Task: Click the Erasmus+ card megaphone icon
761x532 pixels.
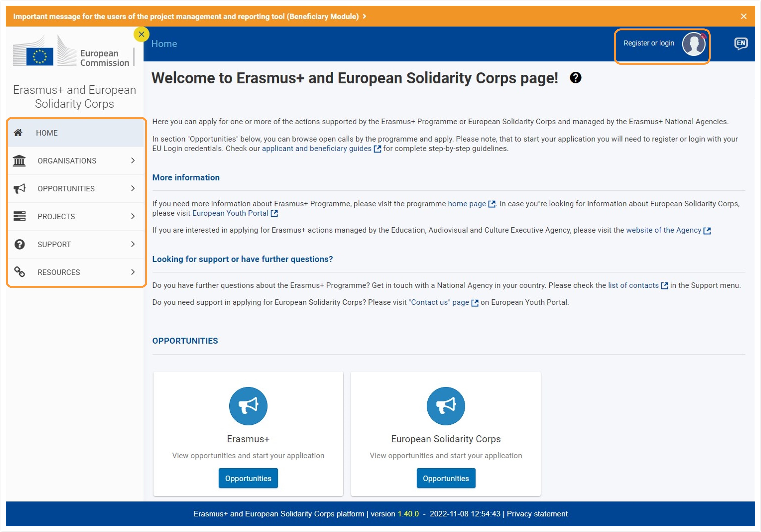Action: point(248,406)
